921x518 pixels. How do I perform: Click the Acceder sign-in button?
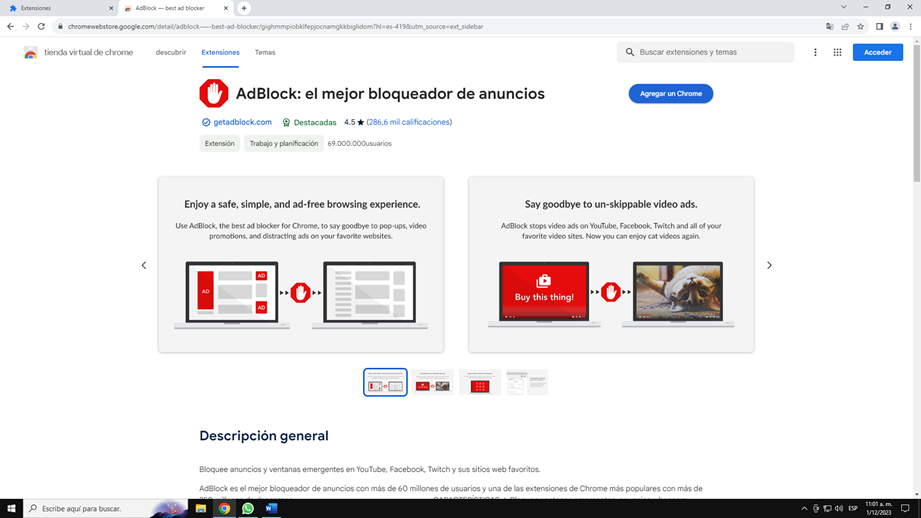878,52
